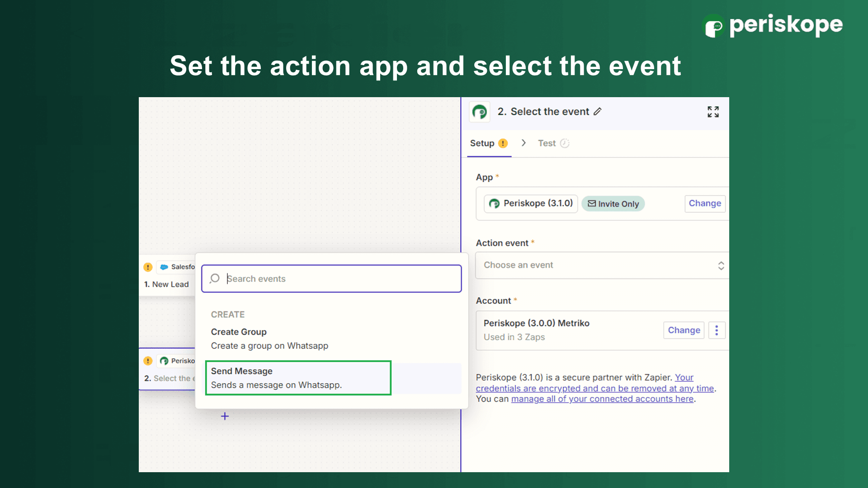This screenshot has width=868, height=488.
Task: Click the Periskope logo in step header
Action: tap(480, 112)
